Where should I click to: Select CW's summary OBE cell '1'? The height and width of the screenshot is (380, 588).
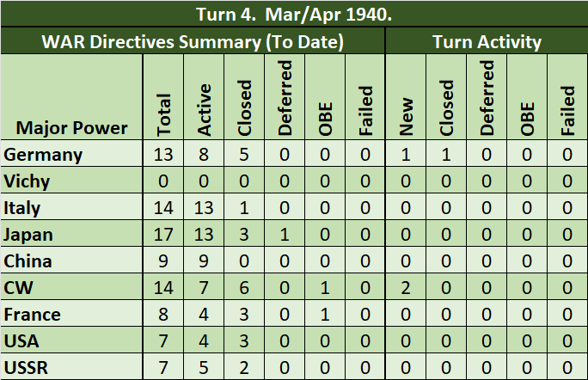[325, 288]
